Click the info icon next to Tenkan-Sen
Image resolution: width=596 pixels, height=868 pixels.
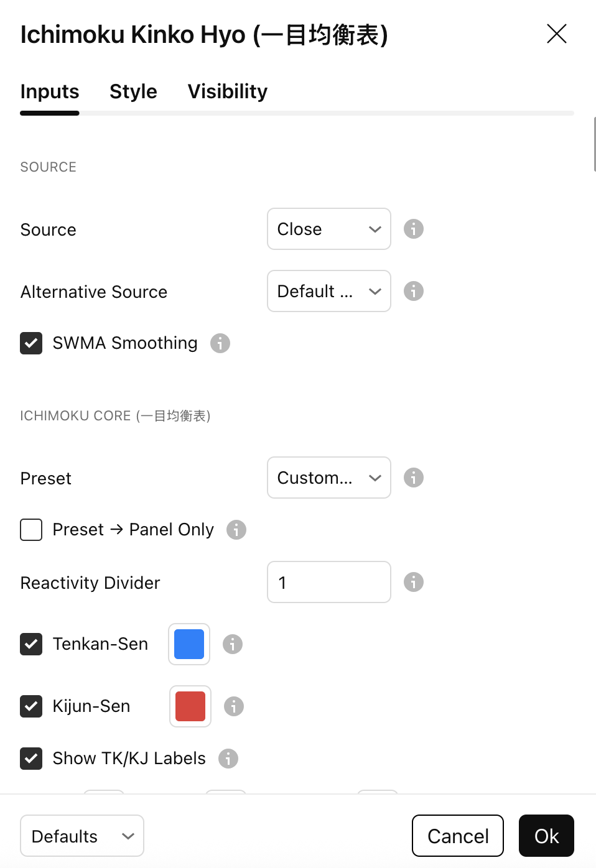point(233,644)
